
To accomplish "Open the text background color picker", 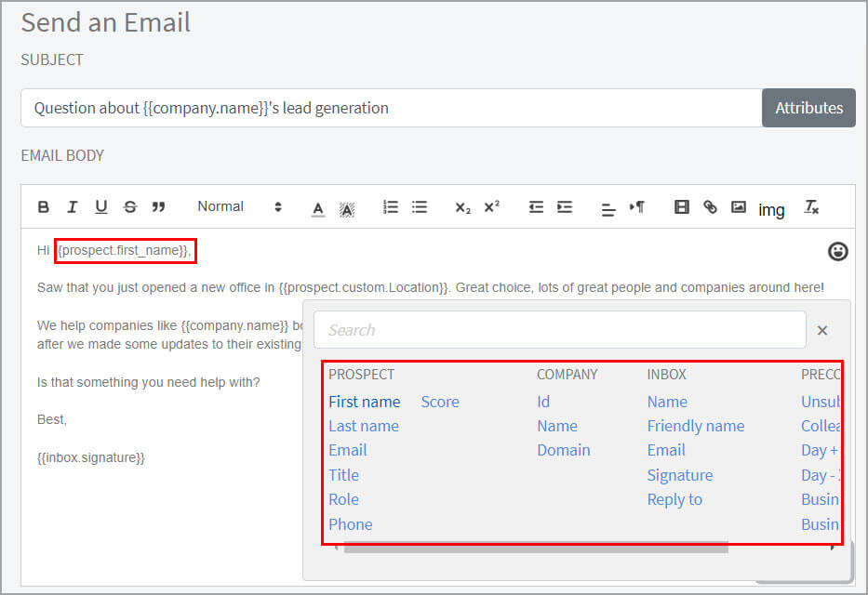I will (347, 208).
